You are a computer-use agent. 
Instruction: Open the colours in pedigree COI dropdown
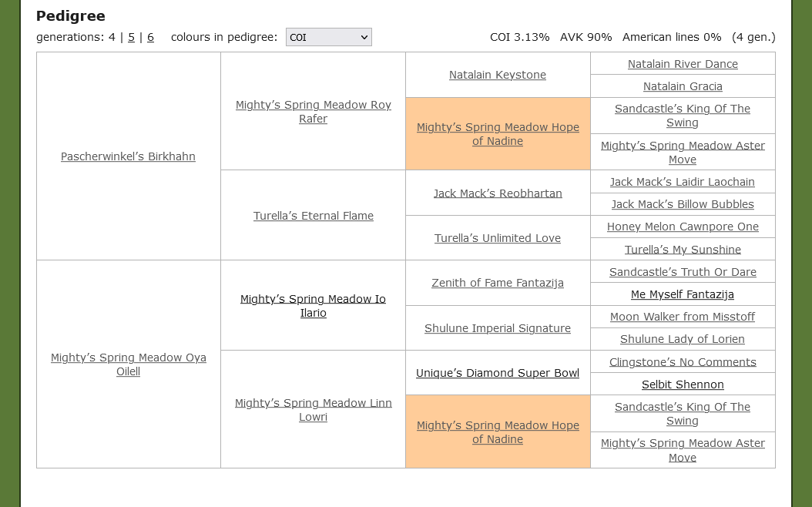tap(328, 37)
